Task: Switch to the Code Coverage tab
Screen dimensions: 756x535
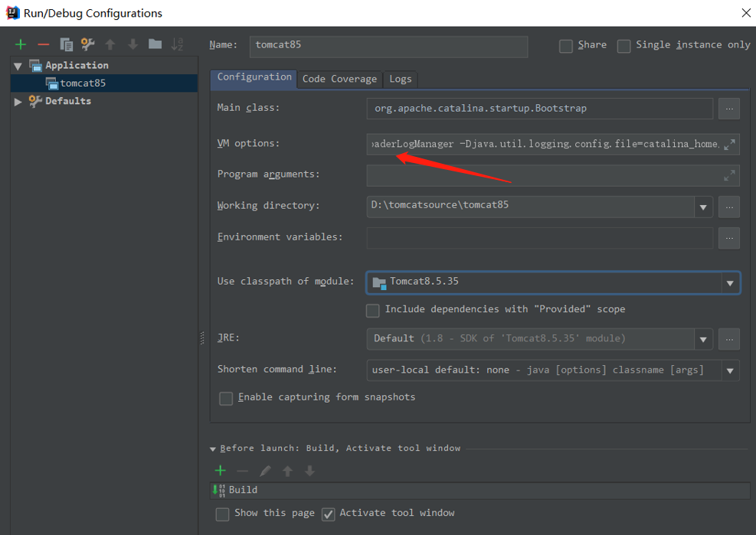Action: pyautogui.click(x=339, y=80)
